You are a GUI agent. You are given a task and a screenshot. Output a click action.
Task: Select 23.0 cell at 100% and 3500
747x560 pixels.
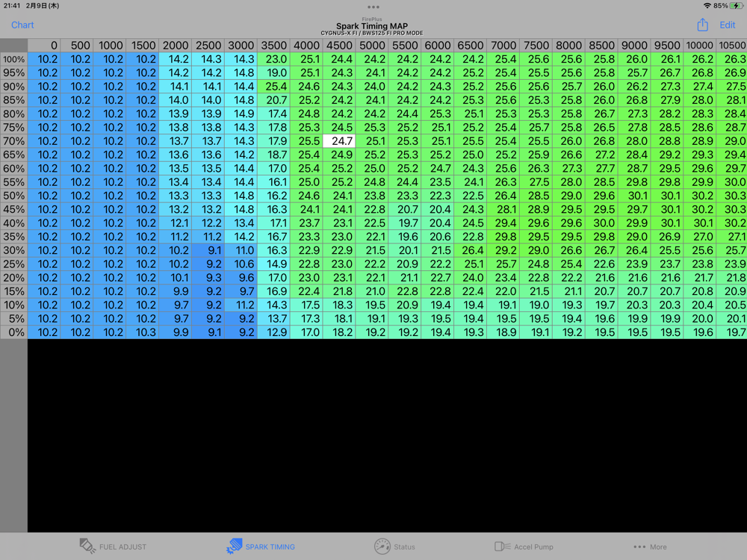click(273, 59)
